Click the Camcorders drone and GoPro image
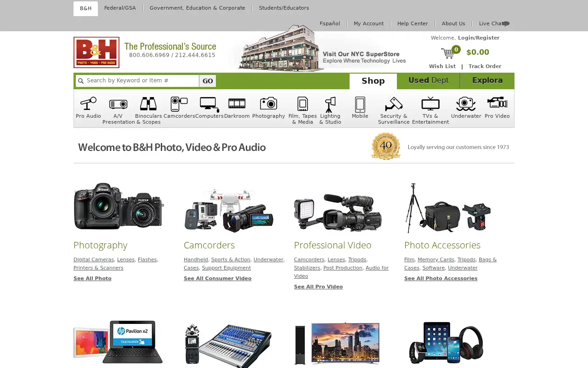Viewport: 588px width, 368px height. [229, 210]
